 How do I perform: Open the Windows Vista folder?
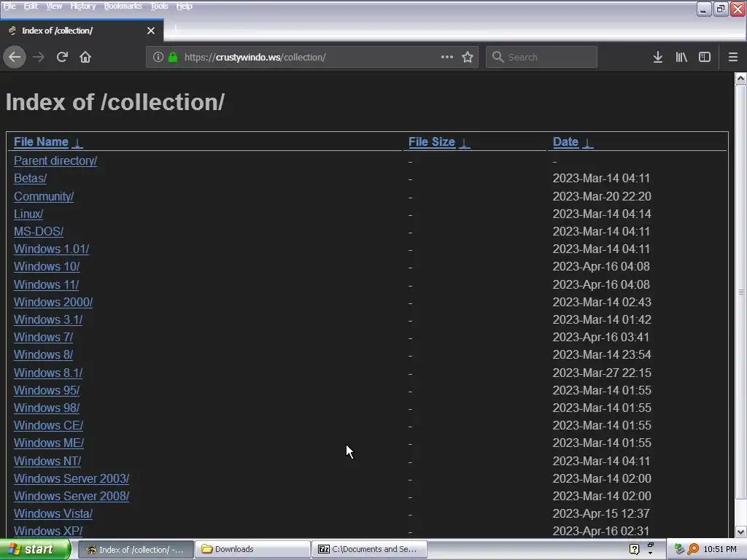(53, 514)
